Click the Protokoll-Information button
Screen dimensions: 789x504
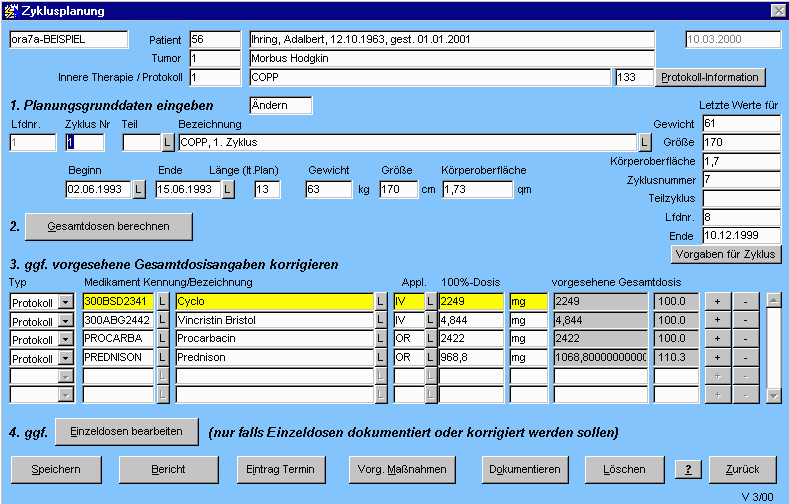[x=710, y=77]
